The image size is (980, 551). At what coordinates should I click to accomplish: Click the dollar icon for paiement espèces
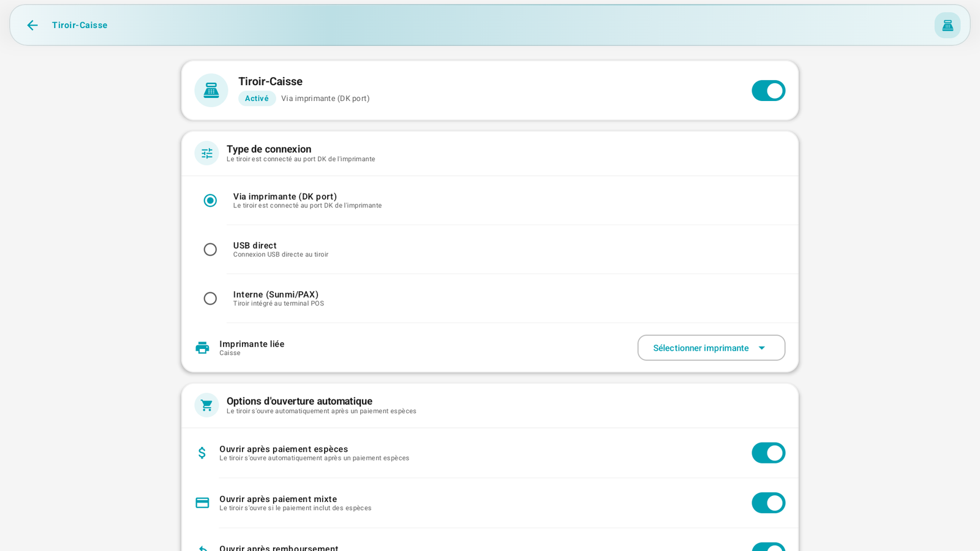point(202,453)
